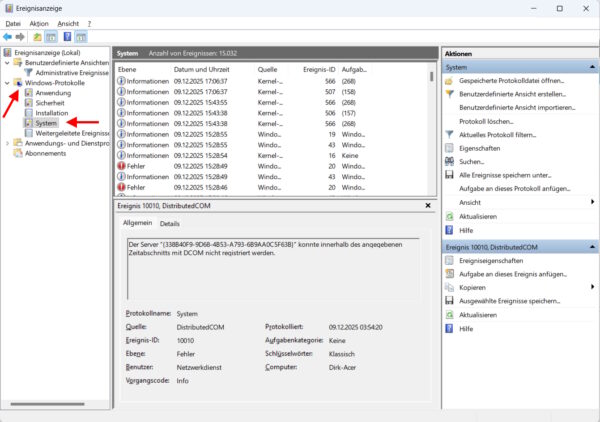Click Aktualisieren under Ereignis 10010 actions
Viewport: 600px width, 422px height.
pyautogui.click(x=478, y=315)
